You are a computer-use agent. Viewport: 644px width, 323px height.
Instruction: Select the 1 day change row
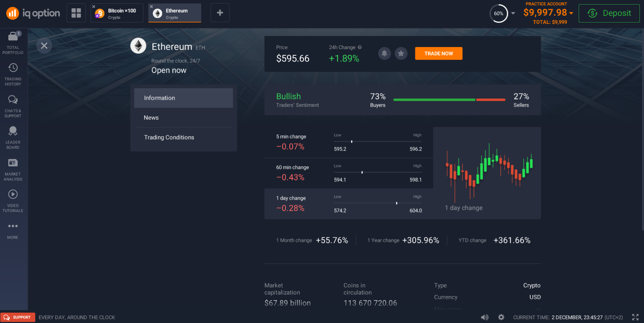tap(348, 204)
